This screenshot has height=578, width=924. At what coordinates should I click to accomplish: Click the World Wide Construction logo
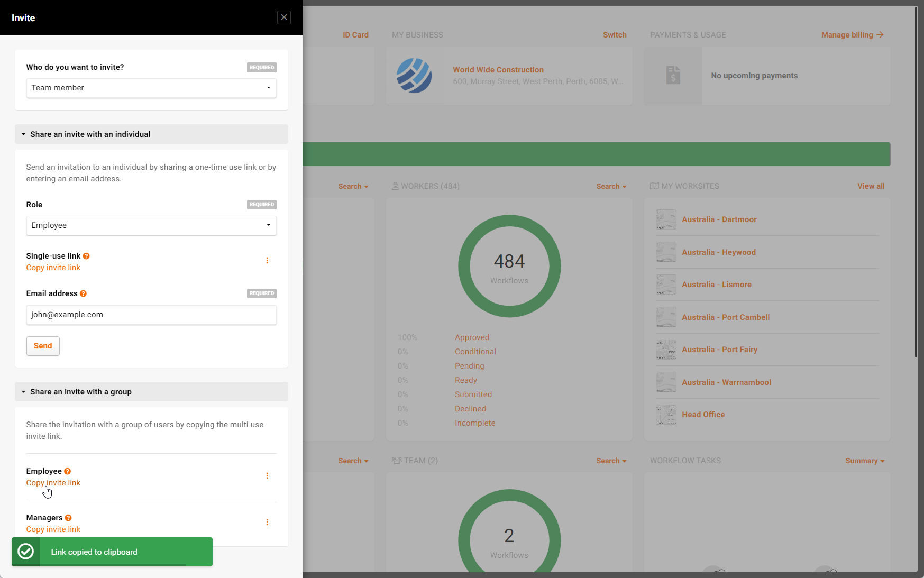coord(414,76)
